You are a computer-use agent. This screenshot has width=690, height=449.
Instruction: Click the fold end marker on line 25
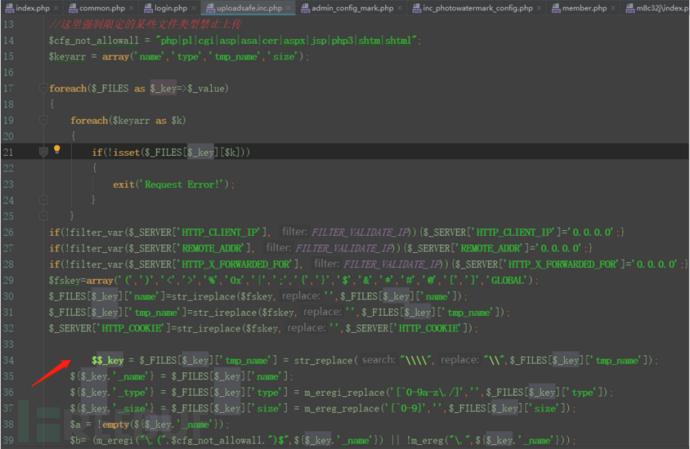click(43, 216)
